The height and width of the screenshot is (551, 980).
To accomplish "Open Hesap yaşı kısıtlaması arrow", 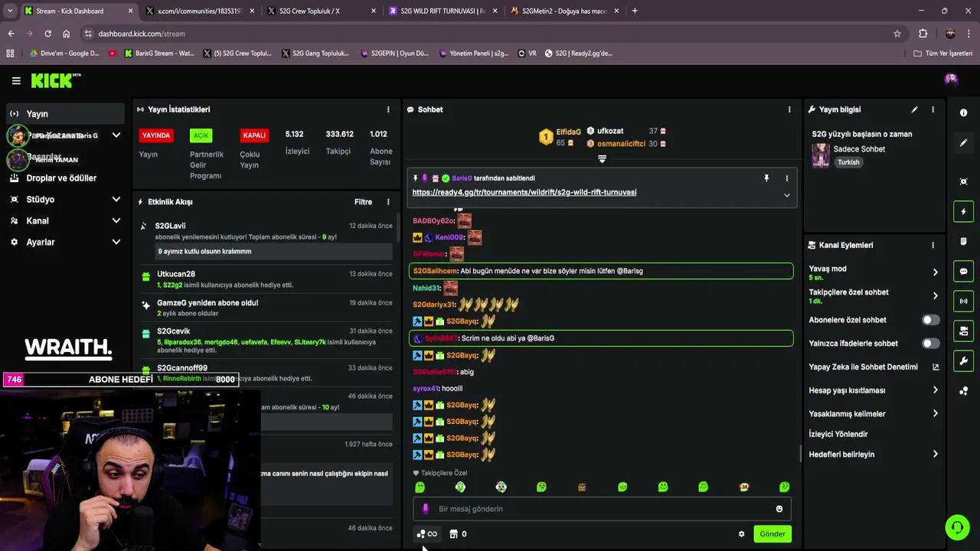I will (x=935, y=390).
